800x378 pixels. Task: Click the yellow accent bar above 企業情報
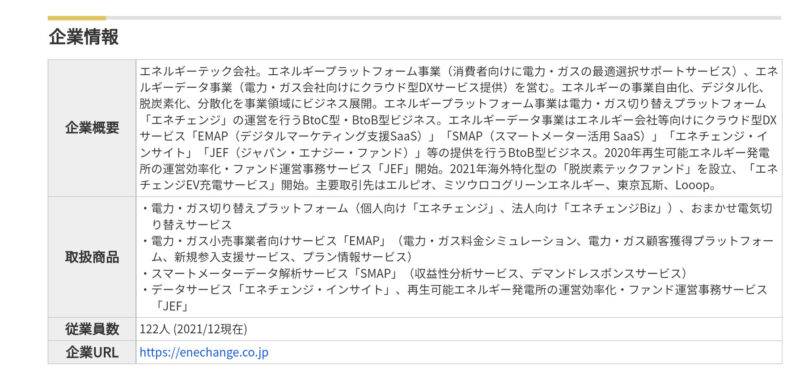tap(77, 18)
